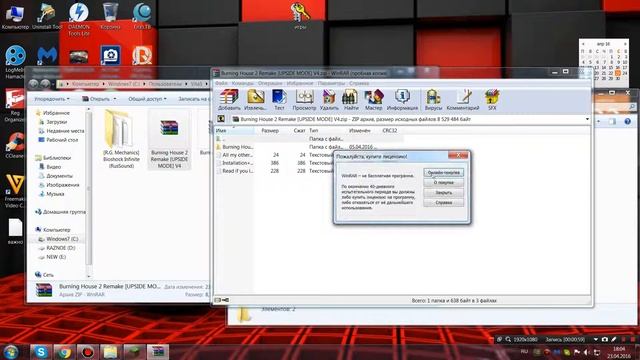The height and width of the screenshot is (360, 640).
Task: Click the Информация (Info) toolbar icon
Action: 402,100
